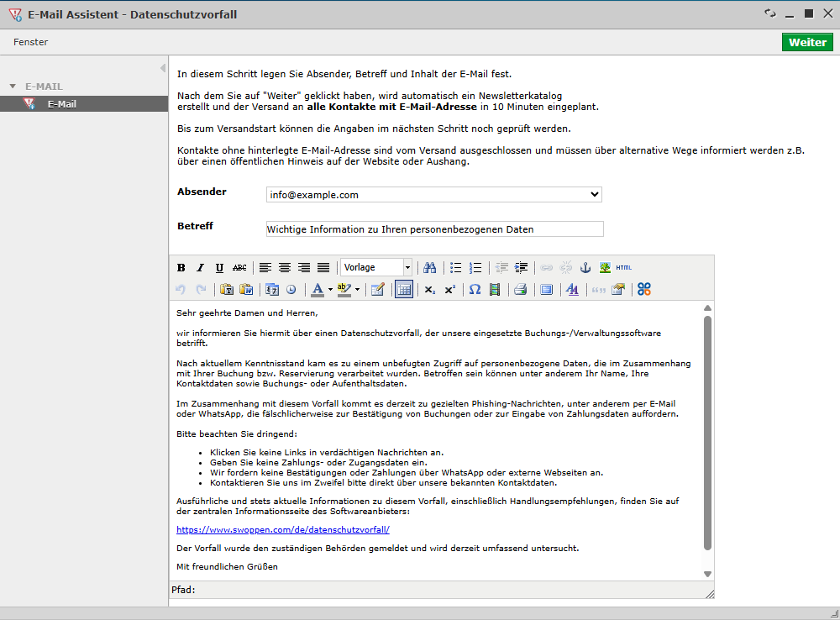Open the Vorlage template dropdown
The height and width of the screenshot is (620, 840).
376,268
